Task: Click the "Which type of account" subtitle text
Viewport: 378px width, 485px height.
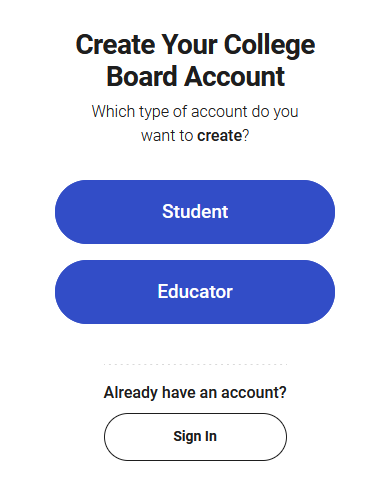Action: click(195, 123)
